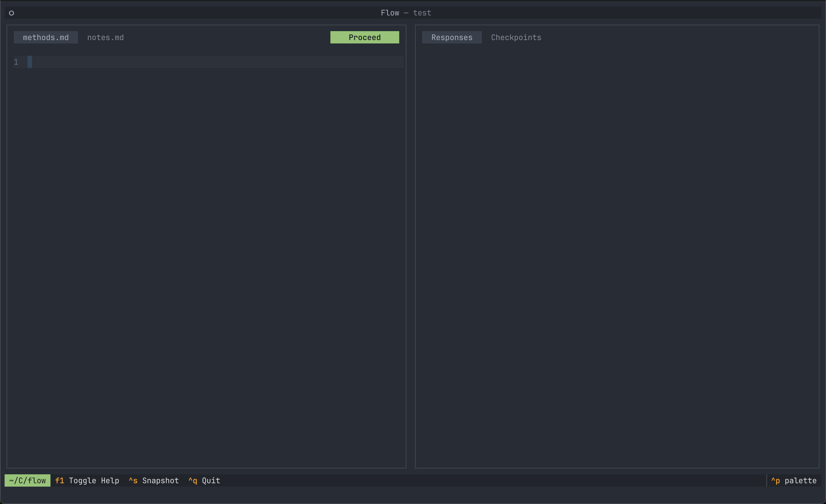Click the Flow — test title text

click(406, 13)
